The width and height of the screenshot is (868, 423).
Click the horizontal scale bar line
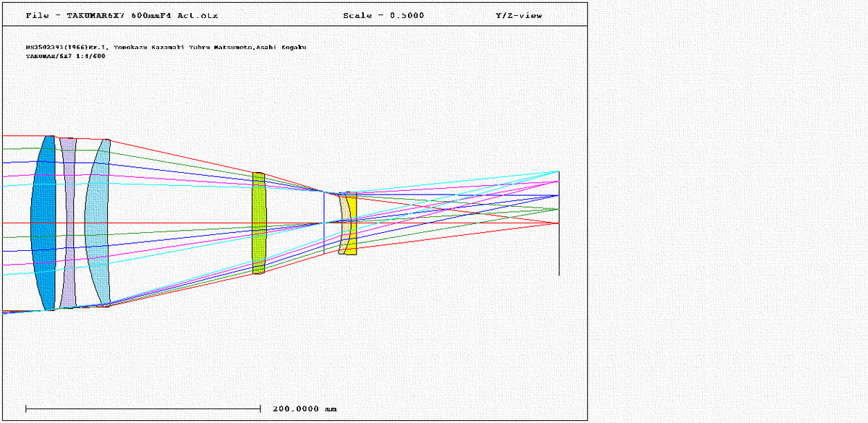tap(143, 409)
